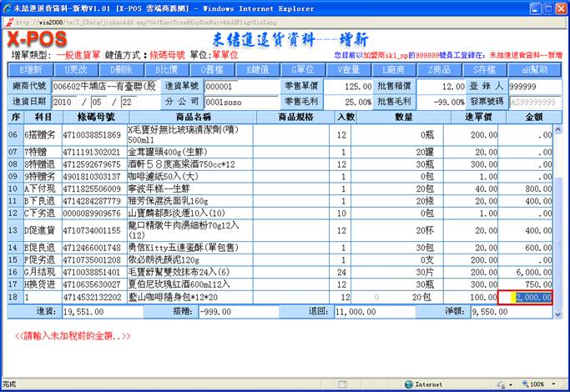Image resolution: width=570 pixels, height=392 pixels.
Task: Click the L廠商 (vendor) toolbar button
Action: pyautogui.click(x=395, y=69)
